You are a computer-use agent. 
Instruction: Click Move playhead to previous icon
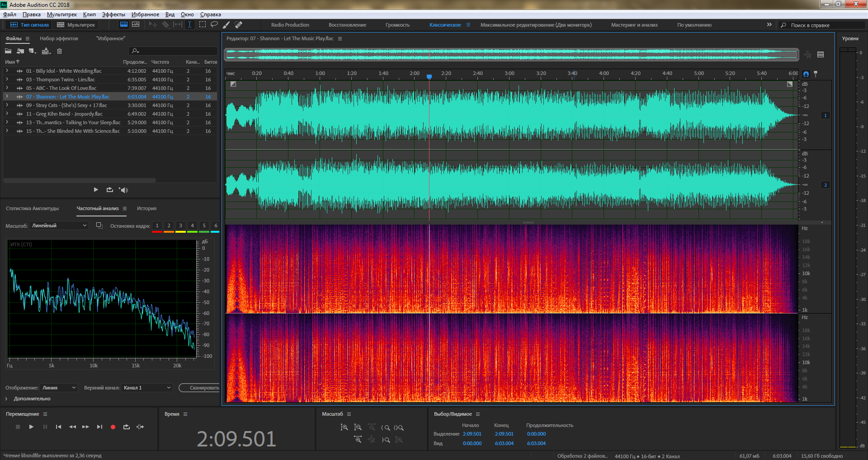58,427
